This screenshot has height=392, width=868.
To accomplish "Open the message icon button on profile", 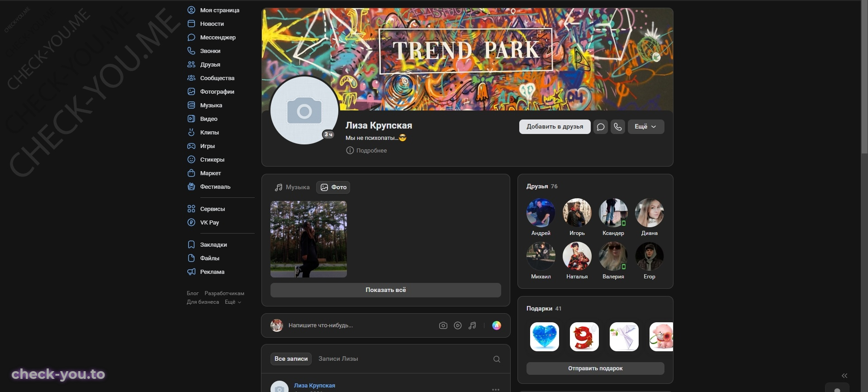I will click(601, 127).
